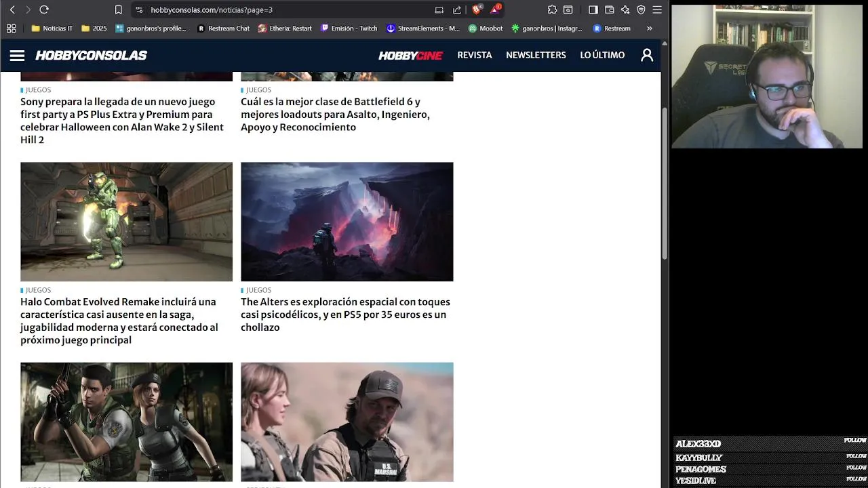868x488 pixels.
Task: Open the extensions puzzle icon
Action: 552,9
